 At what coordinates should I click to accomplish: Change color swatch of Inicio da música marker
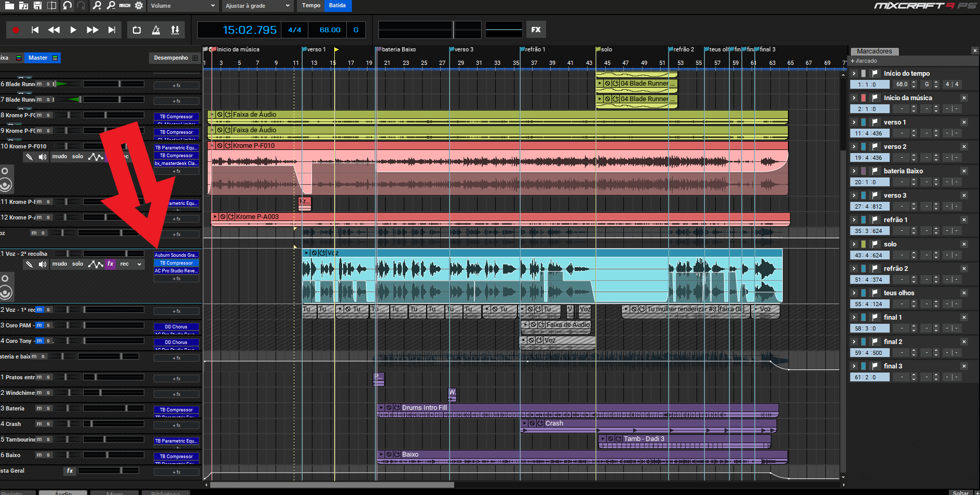click(x=864, y=98)
